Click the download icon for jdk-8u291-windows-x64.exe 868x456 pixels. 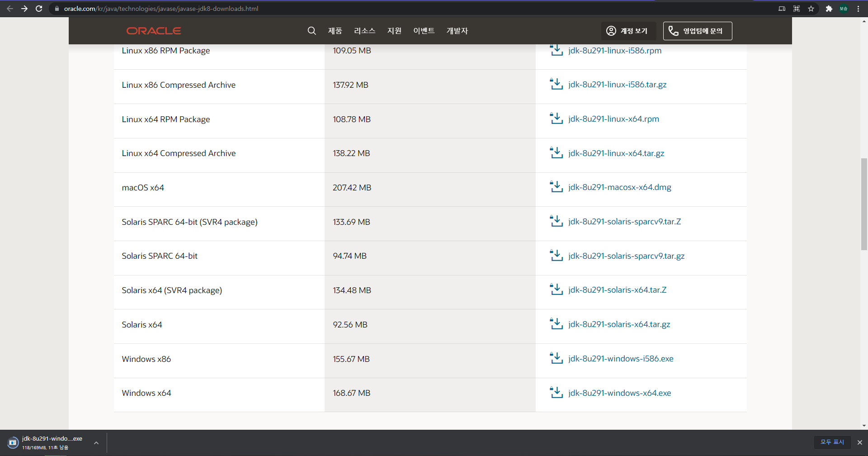tap(556, 393)
